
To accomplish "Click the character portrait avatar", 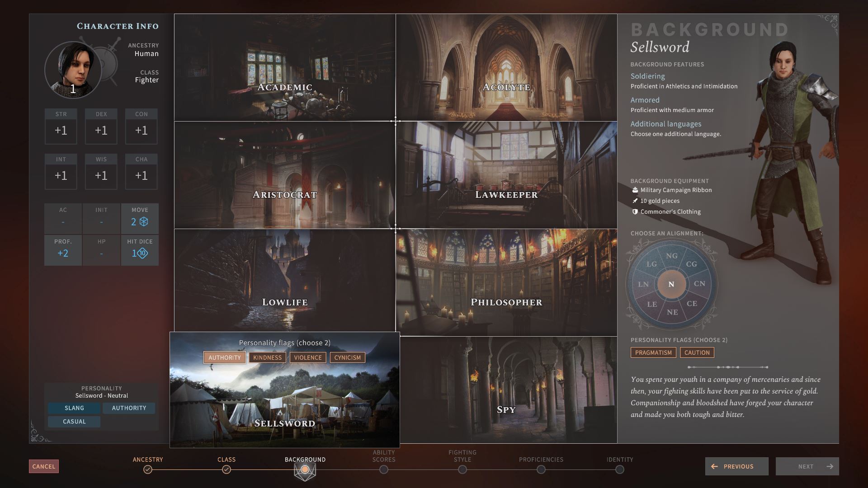I will 73,70.
